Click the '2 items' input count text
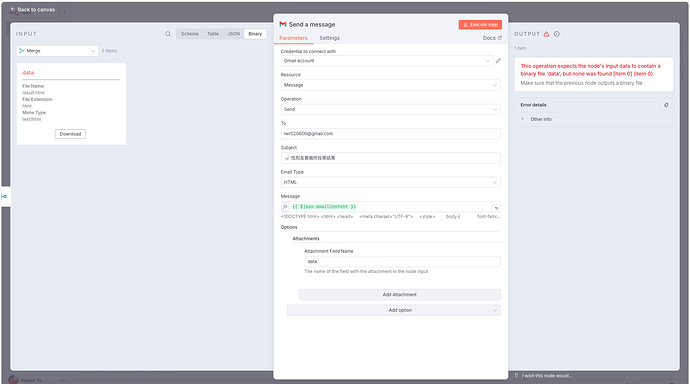 pos(109,51)
